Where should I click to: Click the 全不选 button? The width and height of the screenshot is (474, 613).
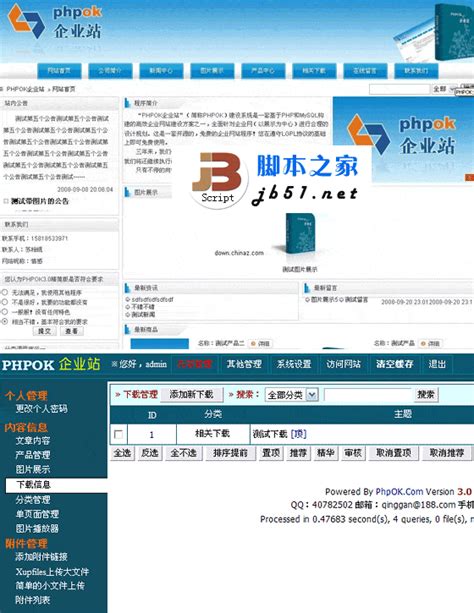[x=183, y=453]
